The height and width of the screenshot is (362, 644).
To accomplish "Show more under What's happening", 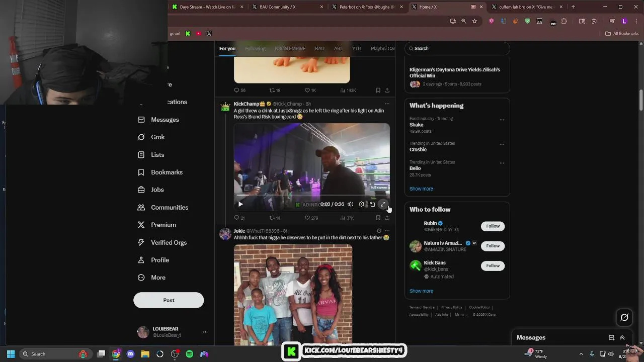I will point(421,189).
